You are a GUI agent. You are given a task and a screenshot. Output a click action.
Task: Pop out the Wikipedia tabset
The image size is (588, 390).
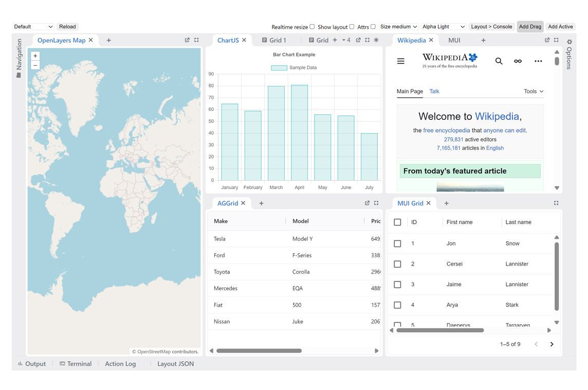(x=547, y=40)
